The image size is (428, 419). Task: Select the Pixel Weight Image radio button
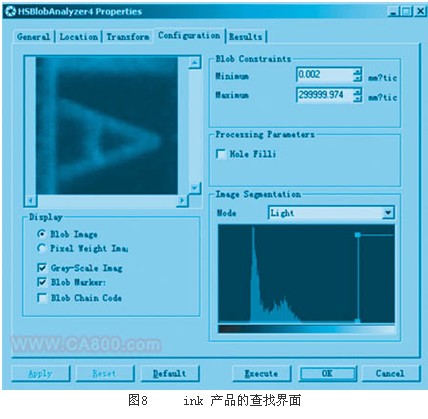click(x=41, y=248)
